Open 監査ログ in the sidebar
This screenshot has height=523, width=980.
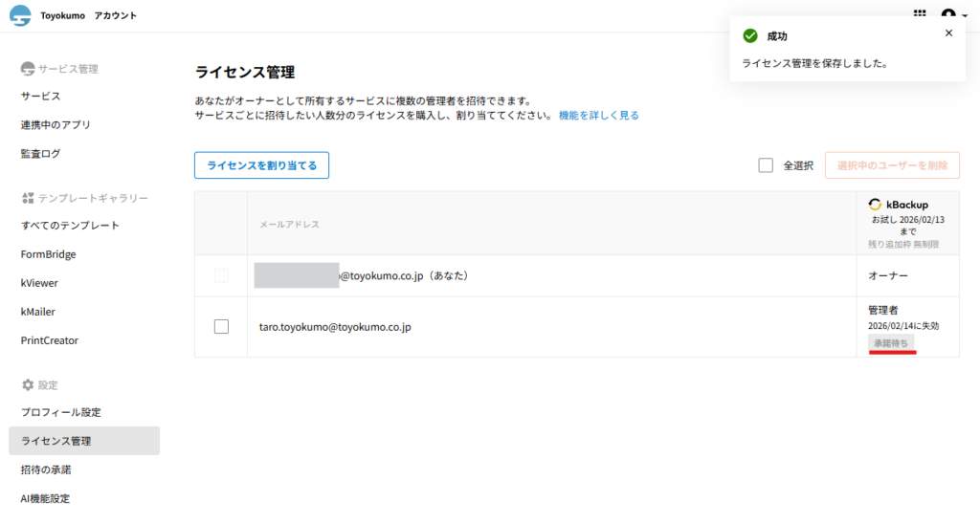(40, 153)
